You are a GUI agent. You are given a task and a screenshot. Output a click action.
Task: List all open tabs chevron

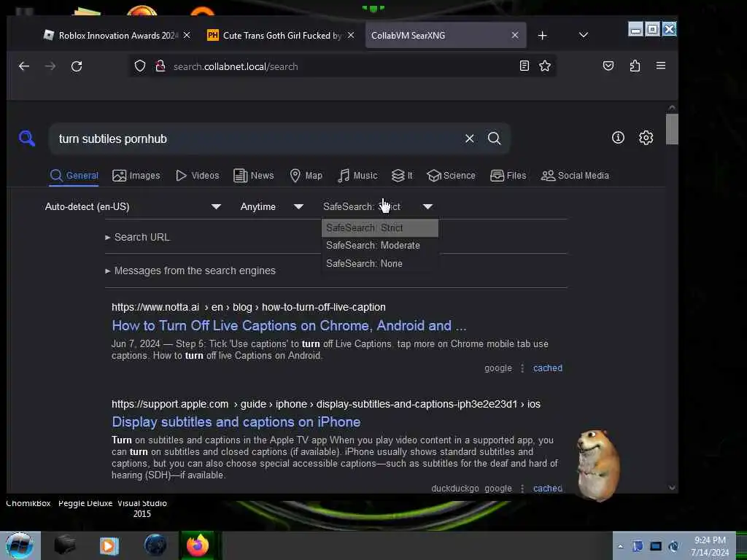point(583,35)
